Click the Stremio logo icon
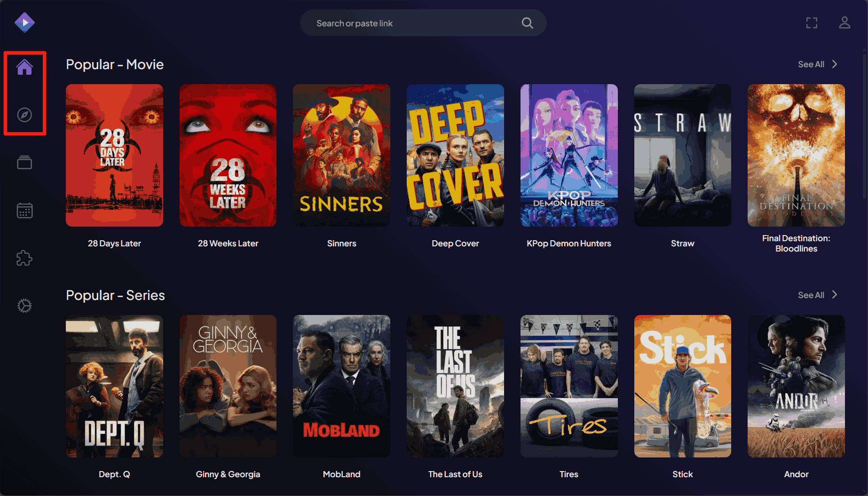Screen dimensions: 868x496 [x=24, y=23]
